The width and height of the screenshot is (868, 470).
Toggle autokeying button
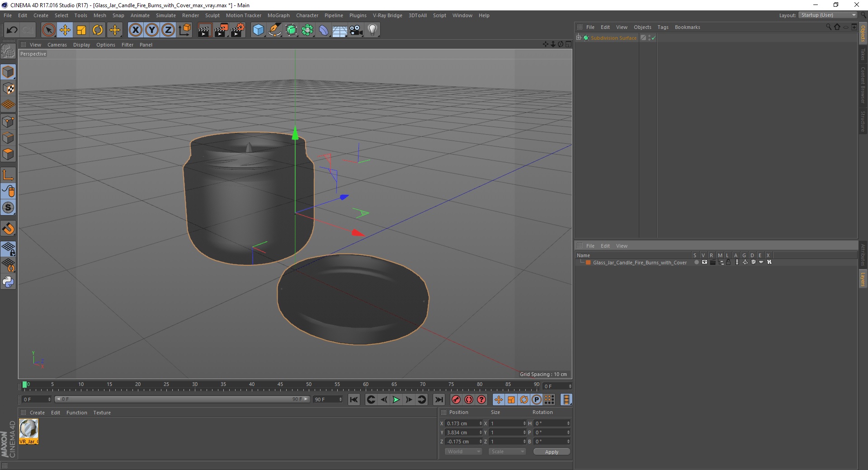(x=469, y=399)
